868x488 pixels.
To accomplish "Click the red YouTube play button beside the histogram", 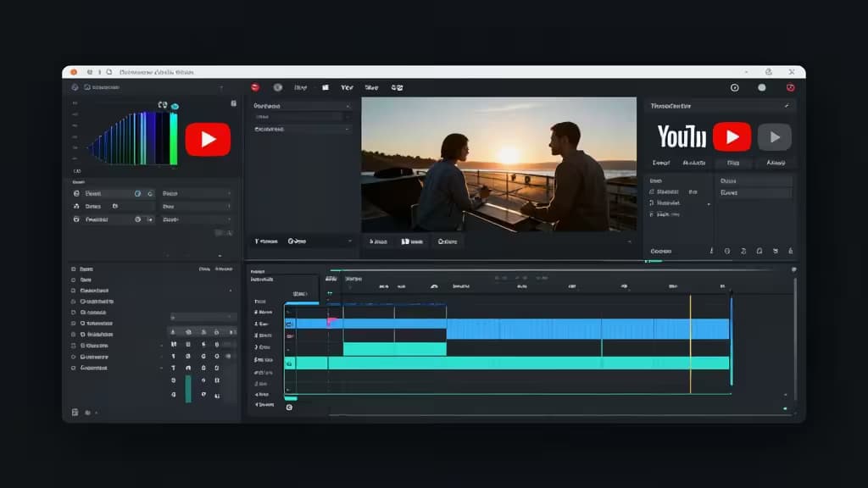I will [209, 140].
